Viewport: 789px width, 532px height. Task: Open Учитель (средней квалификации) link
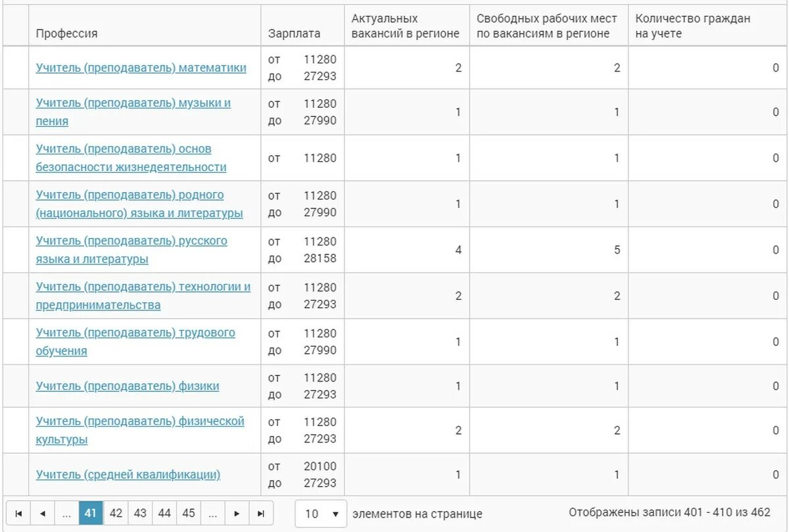click(128, 474)
